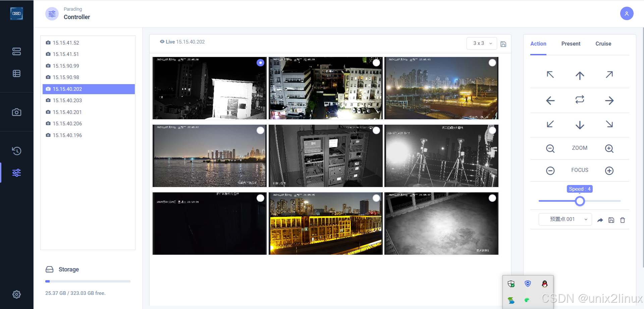The width and height of the screenshot is (644, 309).
Task: Open the server list sidebar icon
Action: [x=16, y=51]
